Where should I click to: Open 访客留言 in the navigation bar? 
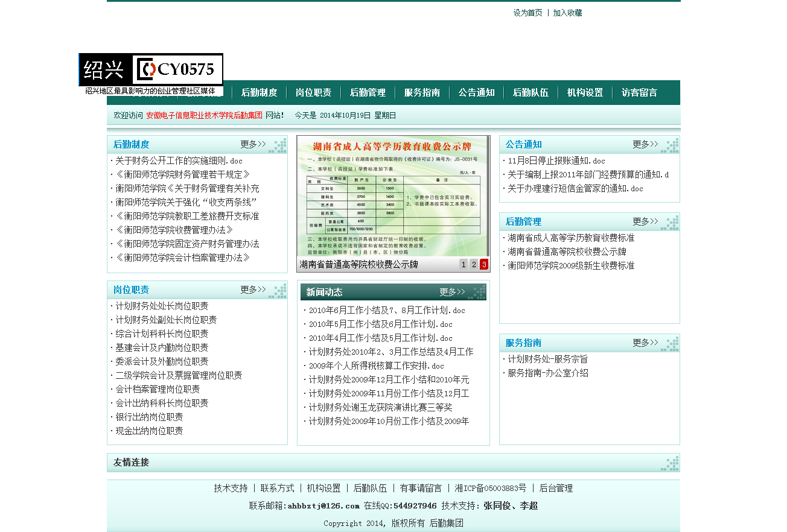(639, 92)
